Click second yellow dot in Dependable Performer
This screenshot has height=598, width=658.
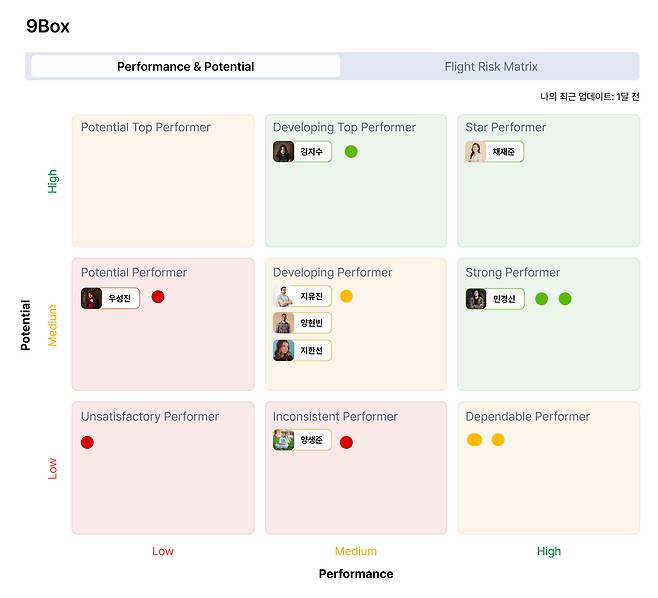click(x=498, y=440)
